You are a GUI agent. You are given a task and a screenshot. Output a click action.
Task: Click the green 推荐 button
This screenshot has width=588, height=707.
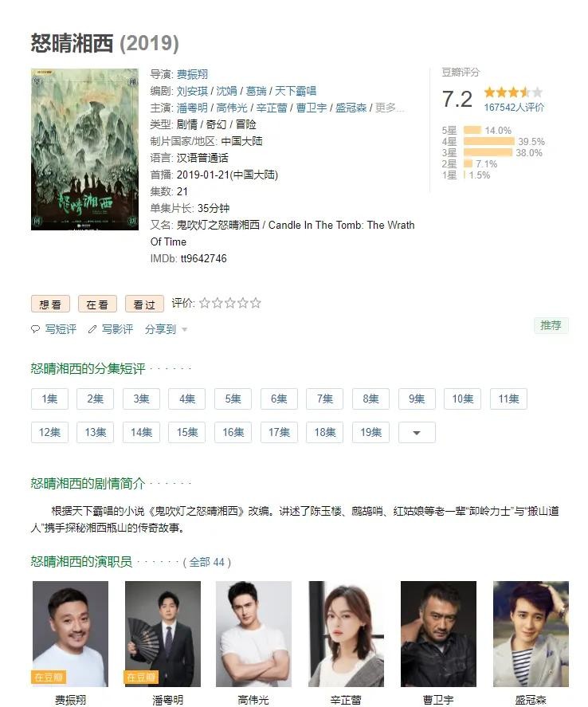pyautogui.click(x=551, y=325)
